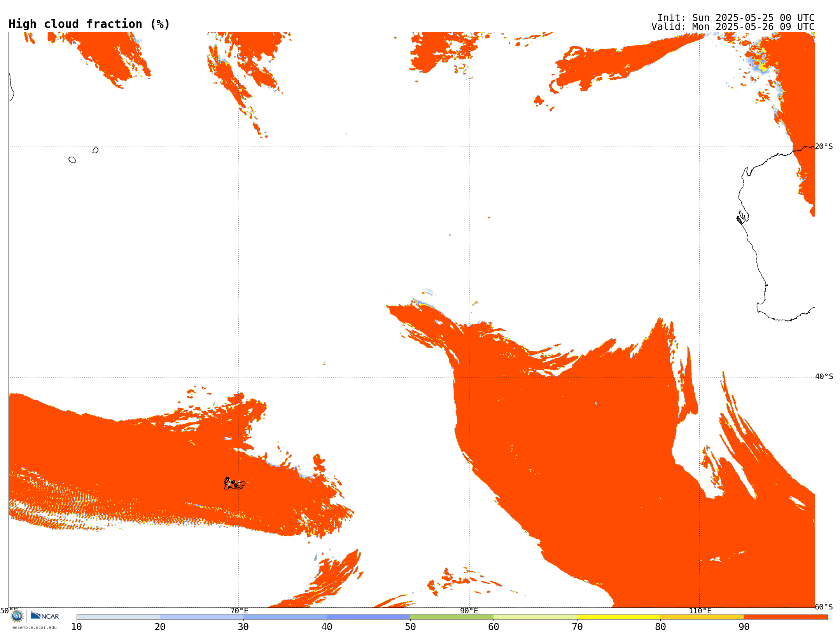Viewport: 840px width, 632px height.
Task: Click the colorbar tick label 90
Action: pyautogui.click(x=744, y=627)
